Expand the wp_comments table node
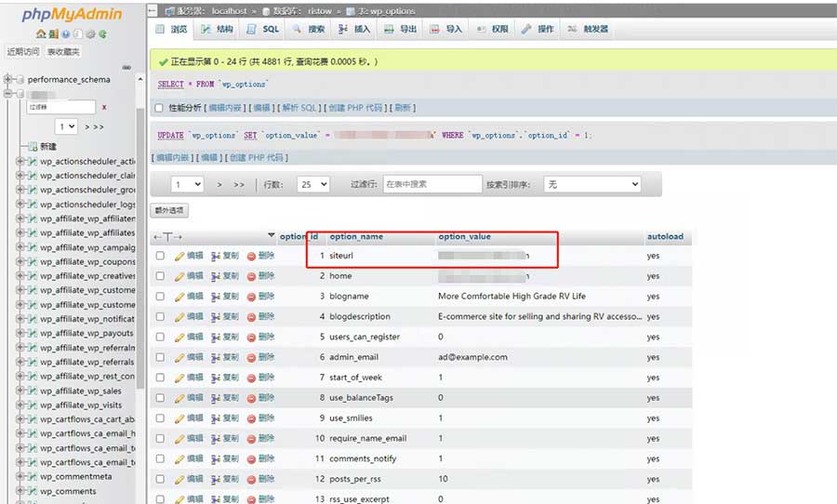 pos(20,491)
